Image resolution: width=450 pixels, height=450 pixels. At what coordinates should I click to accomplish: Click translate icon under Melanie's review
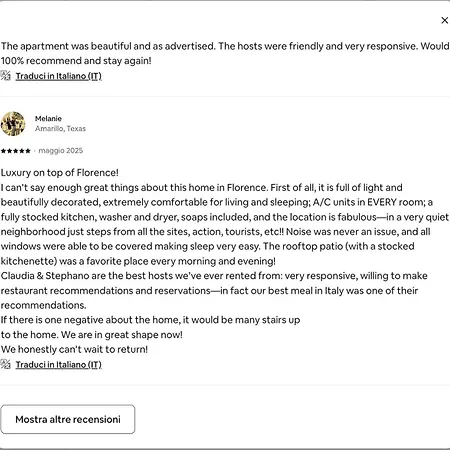pyautogui.click(x=5, y=364)
